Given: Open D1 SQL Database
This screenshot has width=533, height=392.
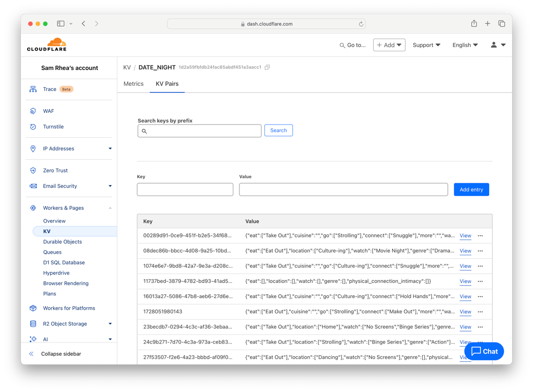Looking at the screenshot, I should (x=64, y=262).
